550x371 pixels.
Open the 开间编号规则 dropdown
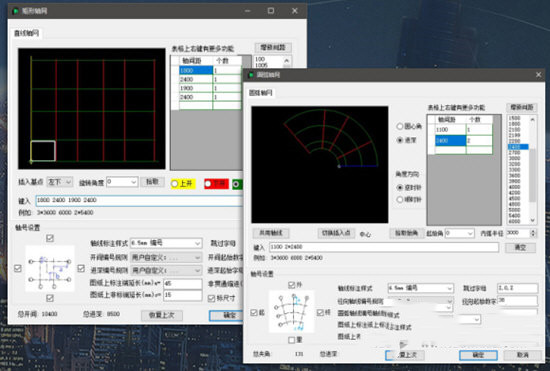[166, 258]
